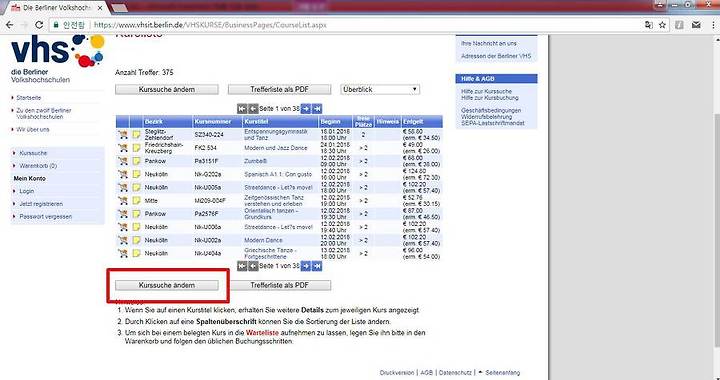The height and width of the screenshot is (380, 720).
Task: Open yellow note icon for course Nk-G202a
Action: click(x=136, y=174)
